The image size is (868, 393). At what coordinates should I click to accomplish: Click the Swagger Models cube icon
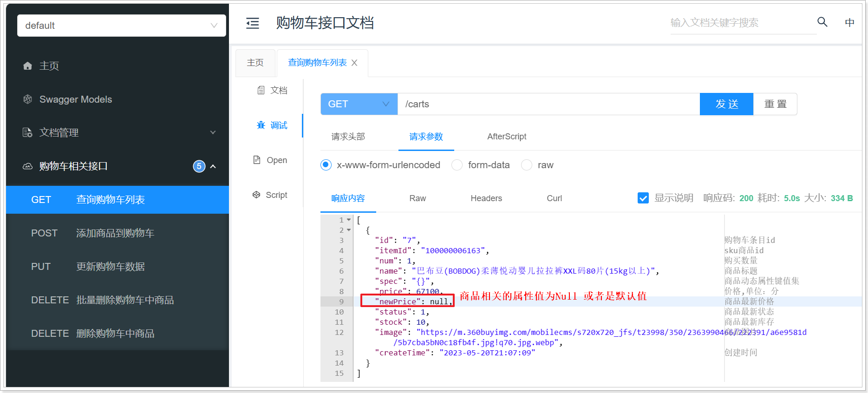[28, 99]
